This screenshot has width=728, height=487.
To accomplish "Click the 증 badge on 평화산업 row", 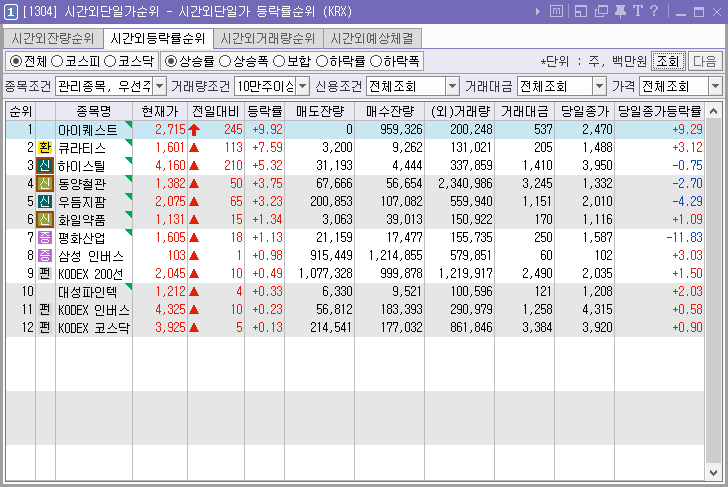I will (x=45, y=238).
